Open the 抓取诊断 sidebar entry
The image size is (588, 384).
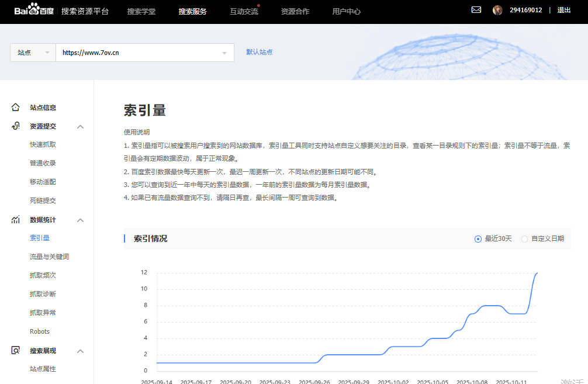point(43,293)
